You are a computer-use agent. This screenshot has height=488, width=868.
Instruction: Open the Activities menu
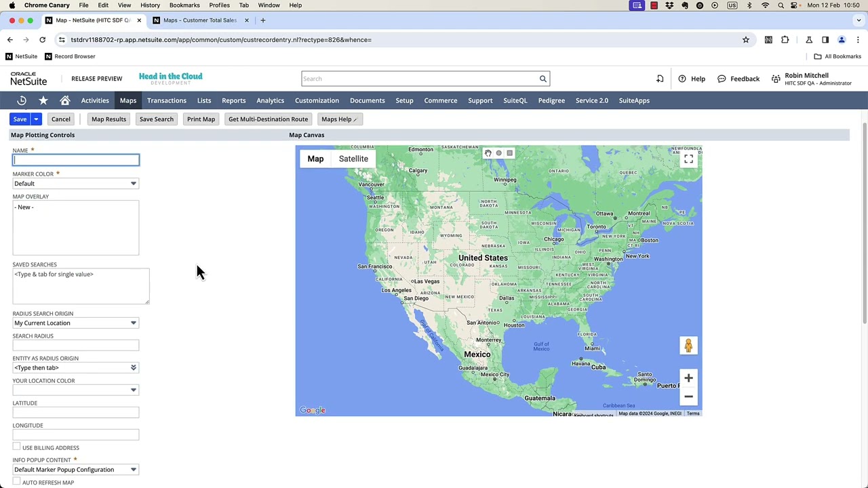pos(95,100)
